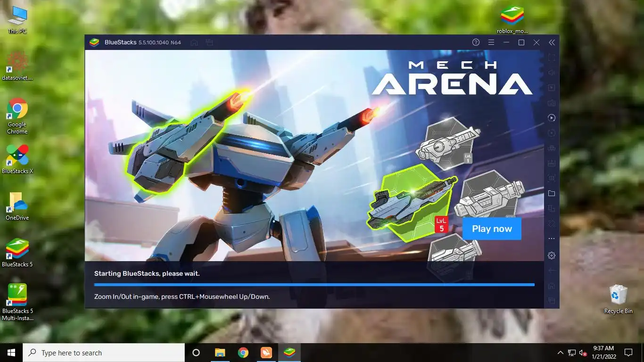Click the BlueStacks logo in title bar

click(94, 42)
